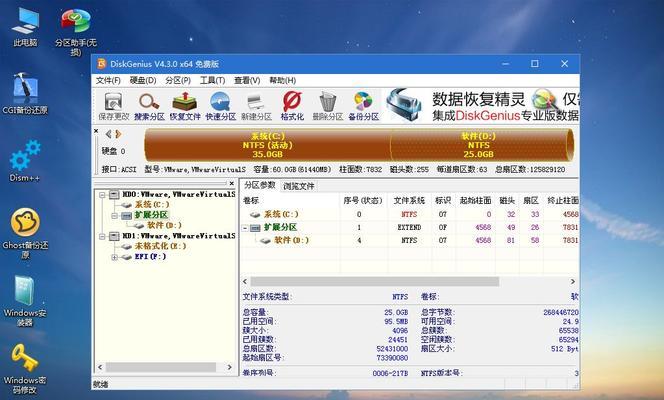Open the 帮助(H) menu
Screen dimensions: 664x400
(x=282, y=80)
